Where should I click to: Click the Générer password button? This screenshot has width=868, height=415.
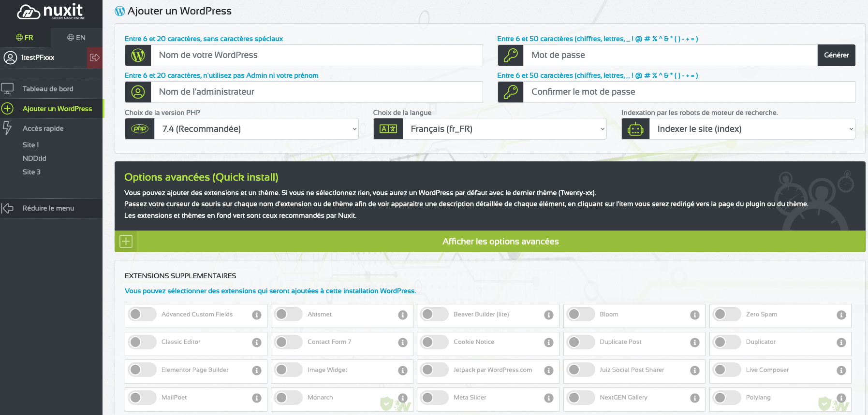tap(837, 55)
